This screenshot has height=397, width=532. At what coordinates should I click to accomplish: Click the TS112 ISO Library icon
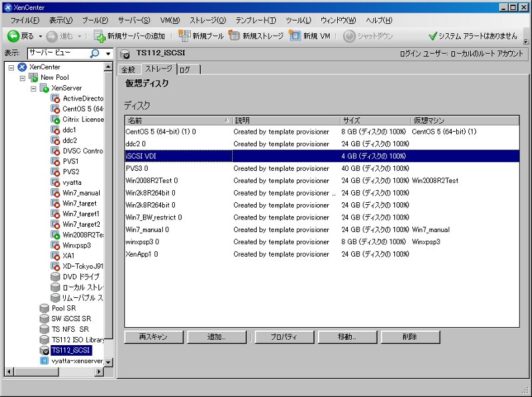coord(45,340)
